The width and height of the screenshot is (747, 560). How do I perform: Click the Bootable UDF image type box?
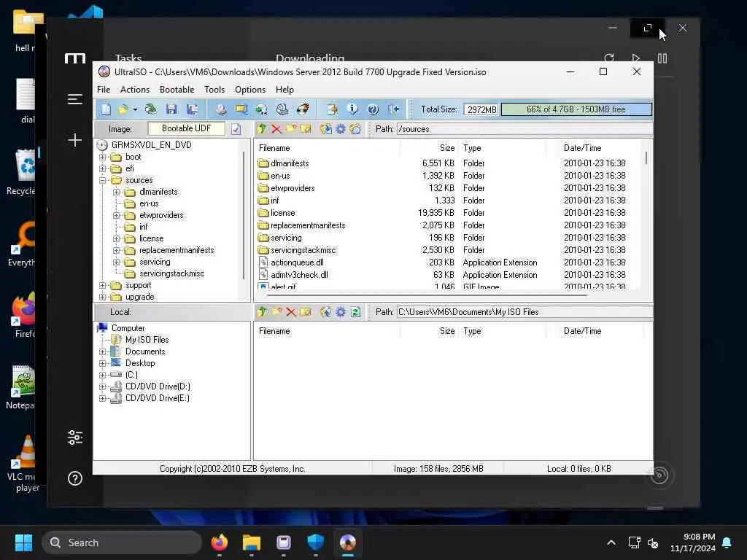[186, 128]
